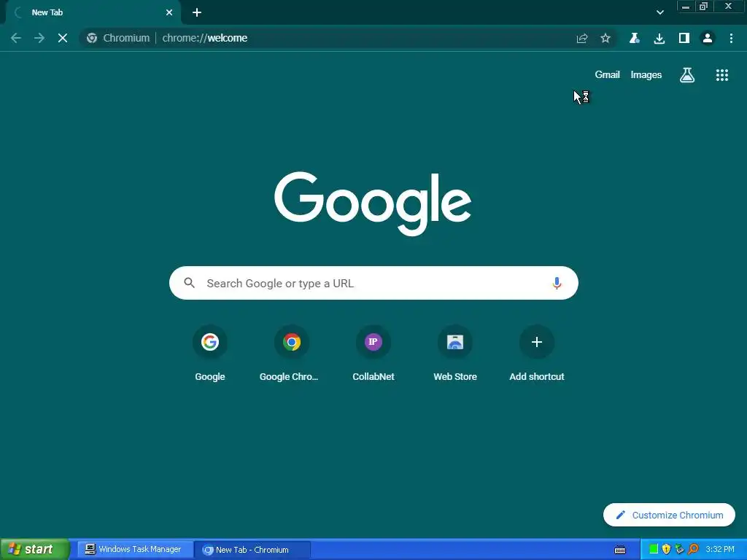This screenshot has height=560, width=747.
Task: Open the Downloads toolbar icon
Action: [659, 38]
